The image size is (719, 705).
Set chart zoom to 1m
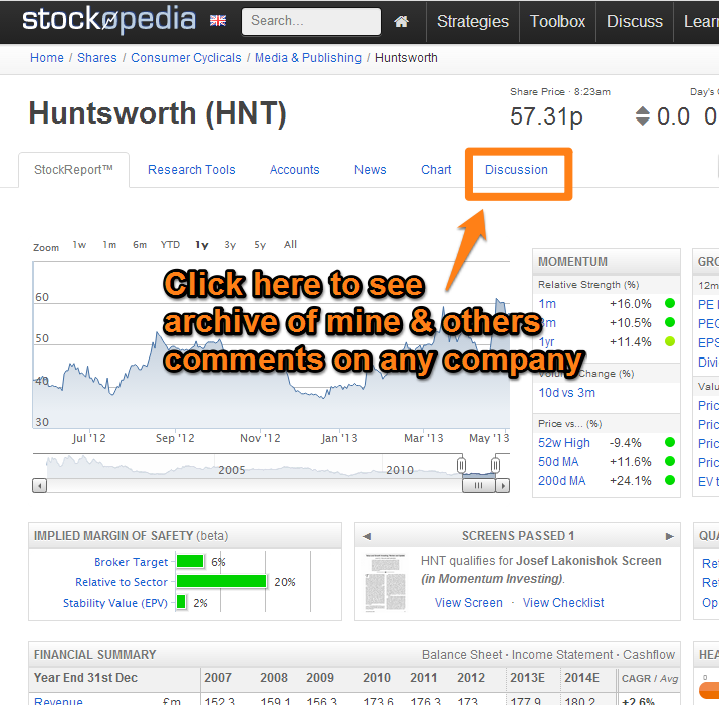pyautogui.click(x=109, y=245)
